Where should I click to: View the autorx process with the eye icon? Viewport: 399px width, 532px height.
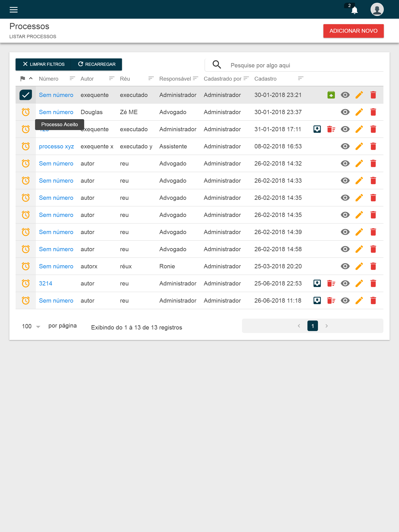(x=345, y=266)
